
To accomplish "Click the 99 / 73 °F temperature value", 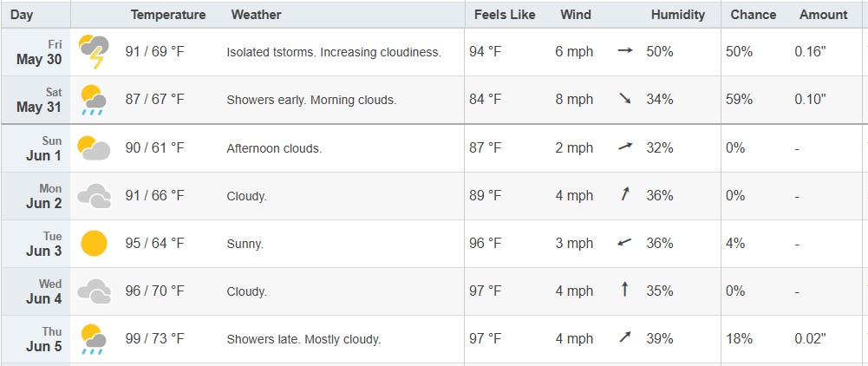I will coord(154,338).
